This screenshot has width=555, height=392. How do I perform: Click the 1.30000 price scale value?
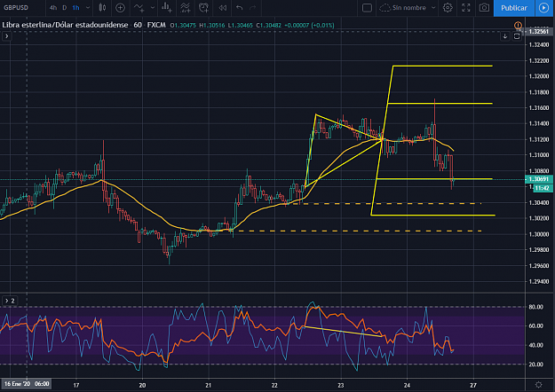(539, 234)
